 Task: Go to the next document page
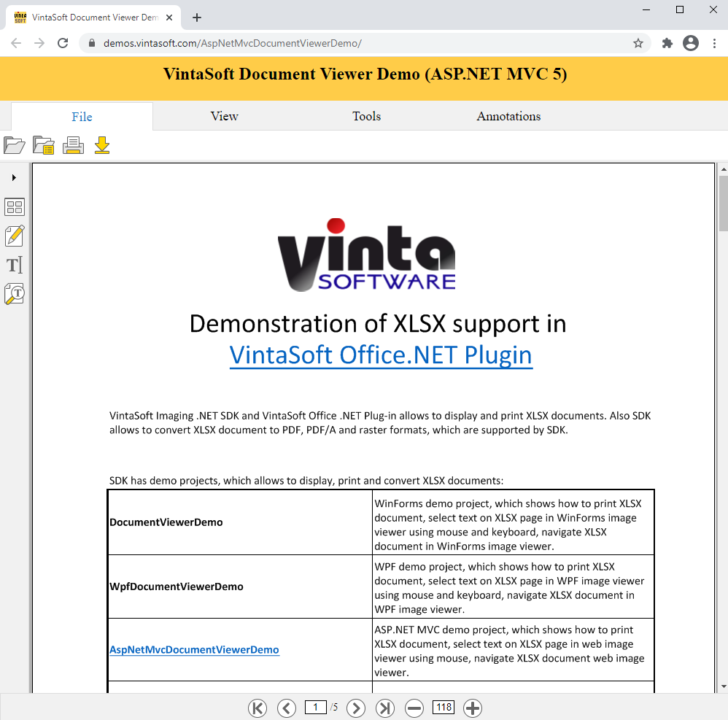click(356, 708)
